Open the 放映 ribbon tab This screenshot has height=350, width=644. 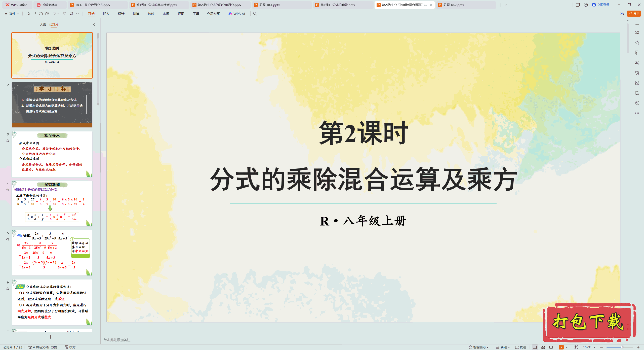point(151,14)
